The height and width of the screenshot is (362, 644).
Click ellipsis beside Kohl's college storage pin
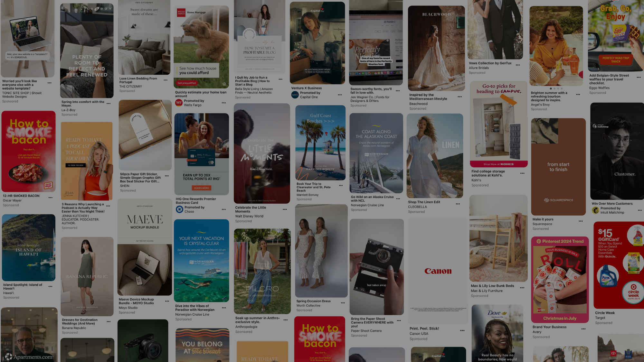coord(522,173)
